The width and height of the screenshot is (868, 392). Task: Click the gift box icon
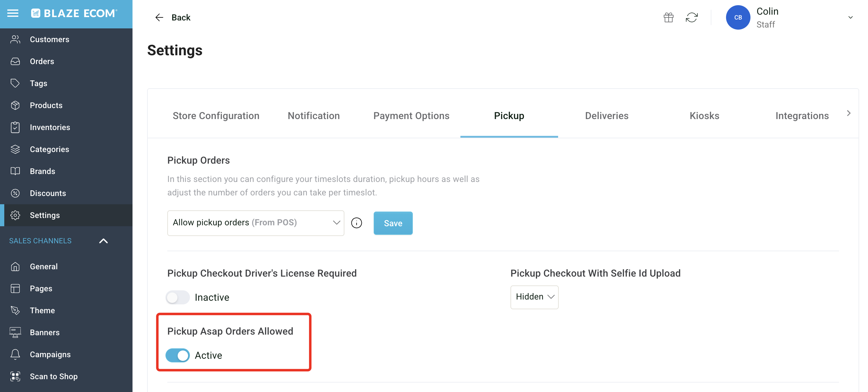tap(669, 17)
